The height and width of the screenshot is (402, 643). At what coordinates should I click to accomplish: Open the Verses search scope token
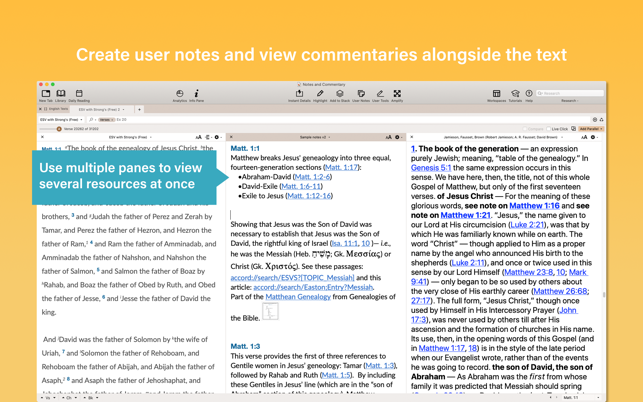point(106,119)
